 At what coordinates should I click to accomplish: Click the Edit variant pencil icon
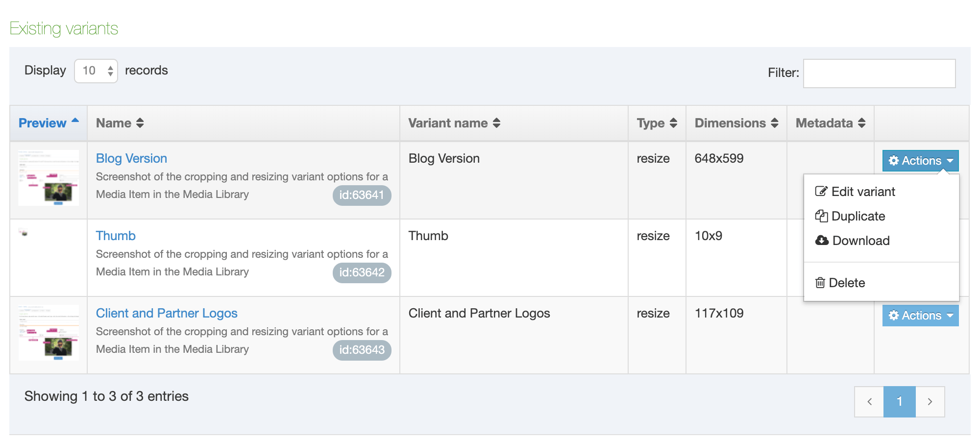821,192
